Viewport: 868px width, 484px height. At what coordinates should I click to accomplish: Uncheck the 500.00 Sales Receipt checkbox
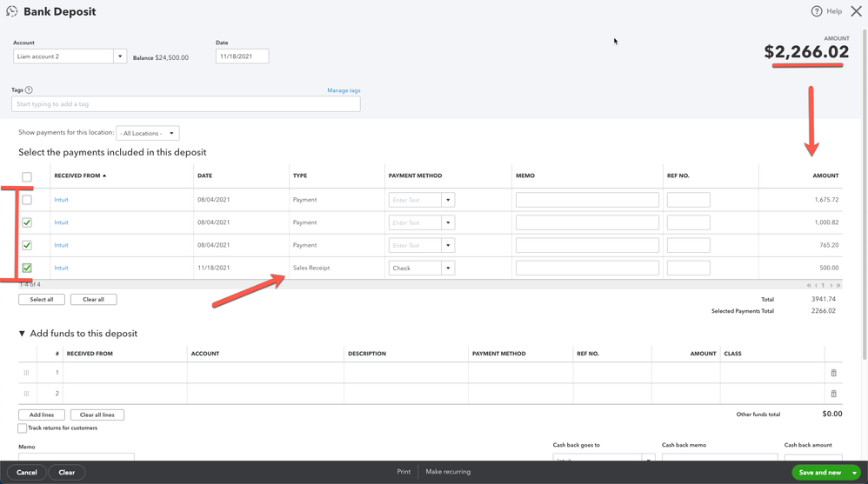(x=27, y=268)
